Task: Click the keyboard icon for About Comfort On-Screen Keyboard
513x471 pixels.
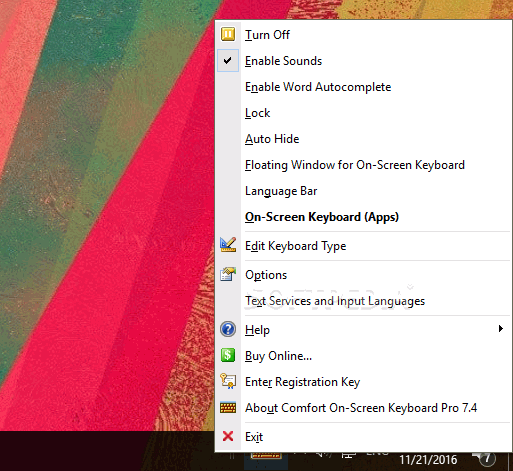Action: tap(228, 408)
